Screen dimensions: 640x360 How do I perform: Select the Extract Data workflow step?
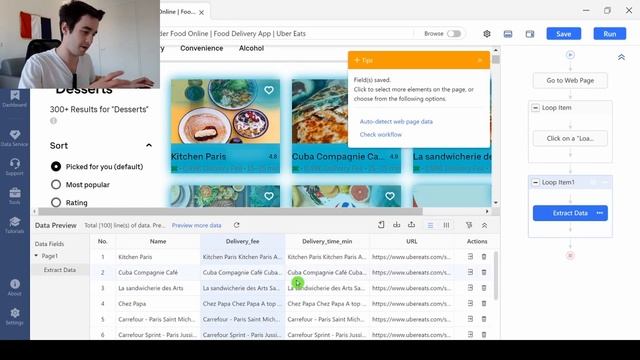[570, 213]
